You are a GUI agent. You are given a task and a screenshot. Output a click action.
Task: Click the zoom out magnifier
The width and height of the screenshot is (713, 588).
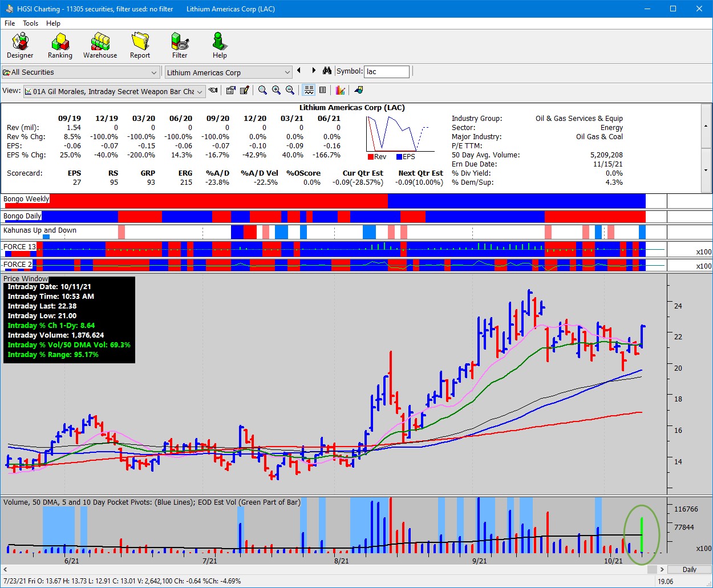[x=290, y=90]
